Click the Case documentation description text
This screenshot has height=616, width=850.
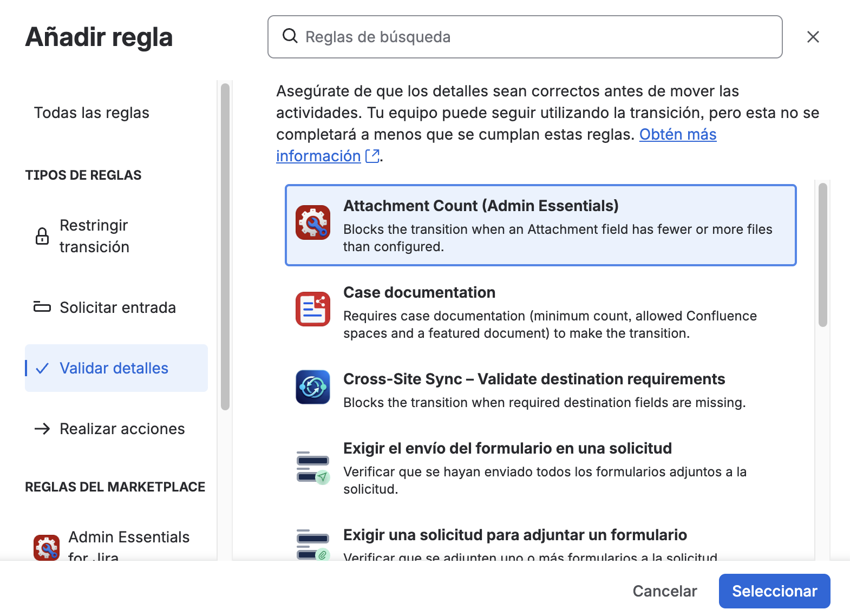[550, 325]
